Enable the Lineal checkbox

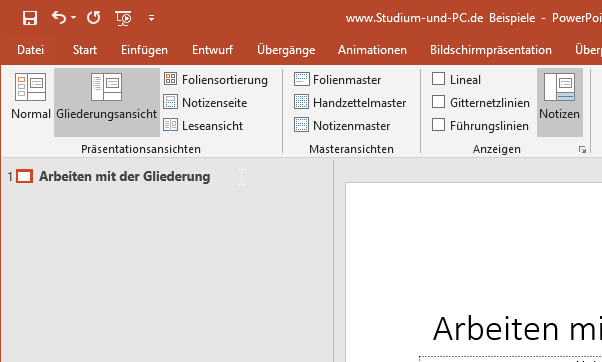click(x=438, y=79)
